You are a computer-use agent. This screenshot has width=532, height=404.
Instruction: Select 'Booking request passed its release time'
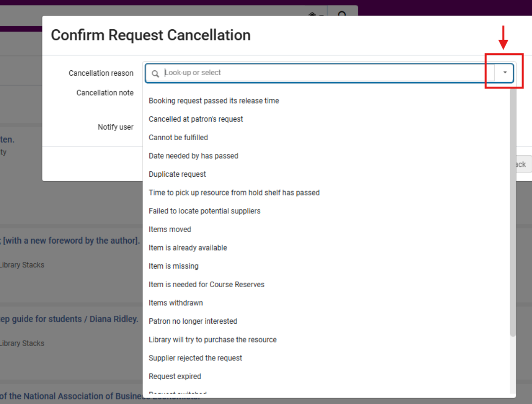coord(214,101)
